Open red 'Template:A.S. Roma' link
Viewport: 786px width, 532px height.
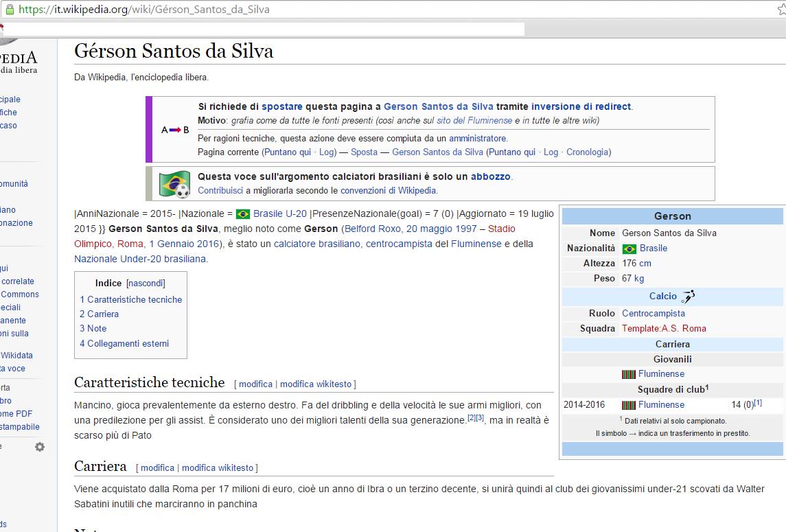(664, 328)
